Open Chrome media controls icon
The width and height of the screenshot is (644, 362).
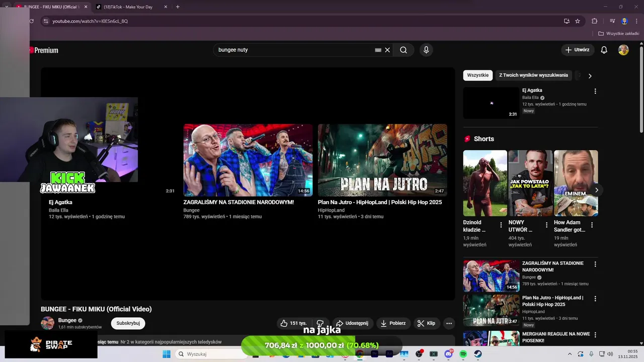(612, 21)
